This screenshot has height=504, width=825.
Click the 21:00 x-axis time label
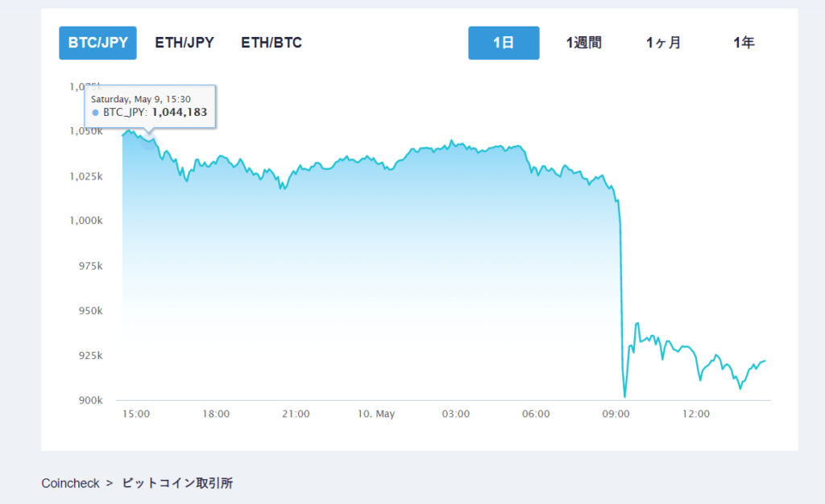coord(296,414)
